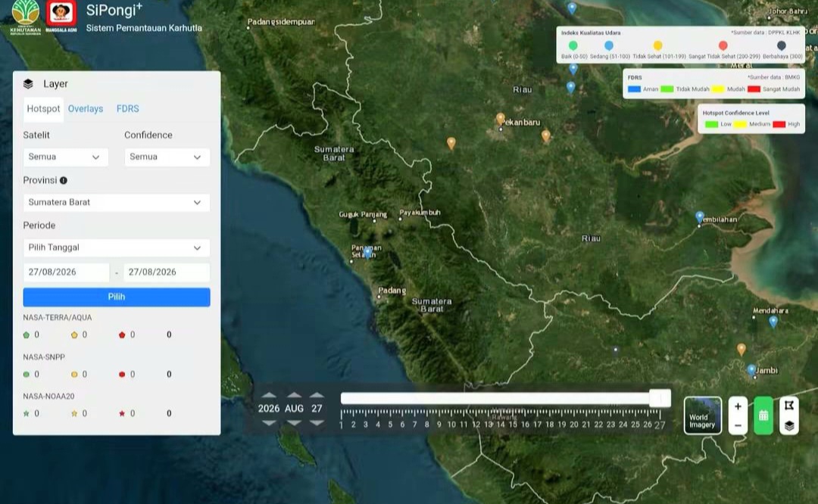This screenshot has height=504, width=818.
Task: Decrease the year 2026 with down arrow
Action: click(269, 423)
